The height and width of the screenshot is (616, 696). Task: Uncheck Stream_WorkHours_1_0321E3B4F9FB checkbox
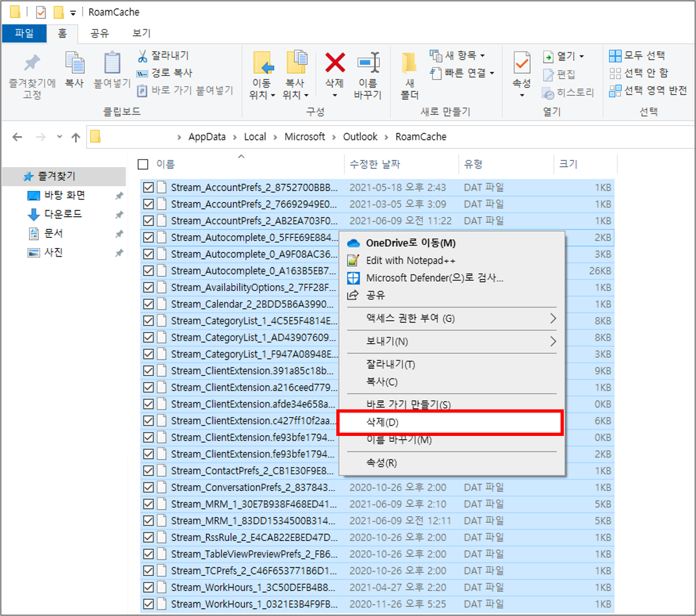(x=148, y=604)
